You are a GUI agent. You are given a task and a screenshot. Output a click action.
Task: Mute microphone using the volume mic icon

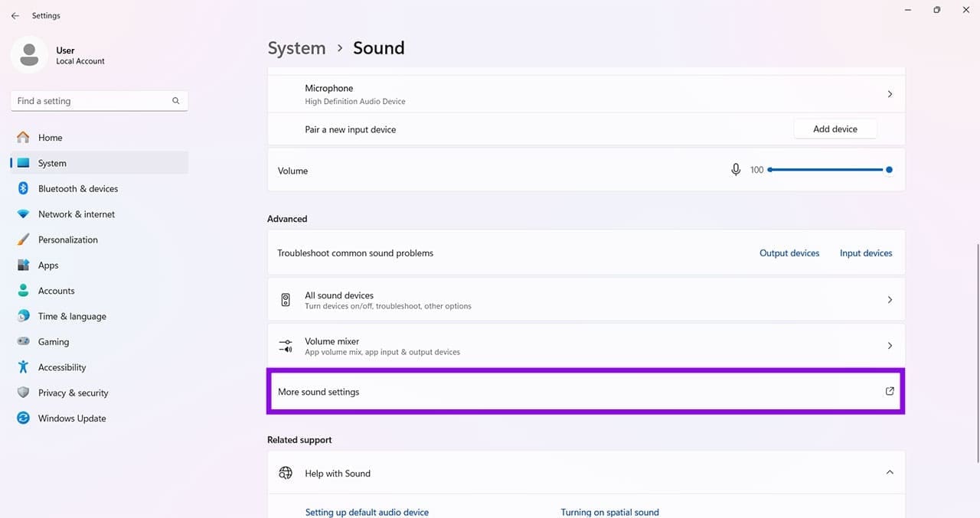pos(736,170)
